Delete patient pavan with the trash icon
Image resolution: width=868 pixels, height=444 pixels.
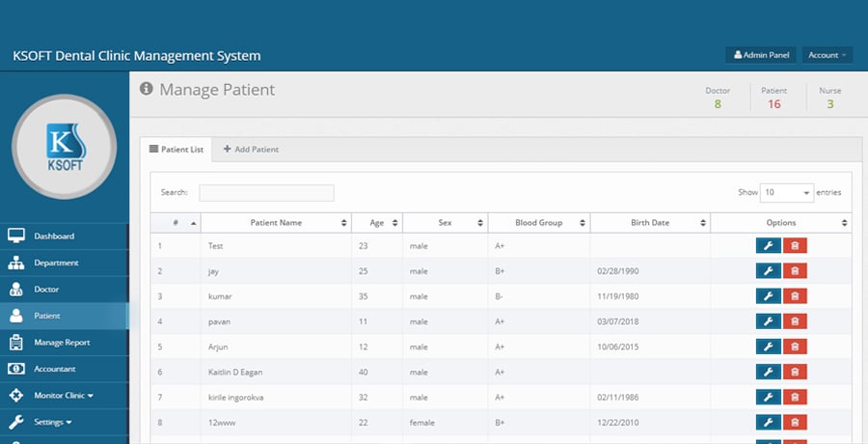coord(795,321)
